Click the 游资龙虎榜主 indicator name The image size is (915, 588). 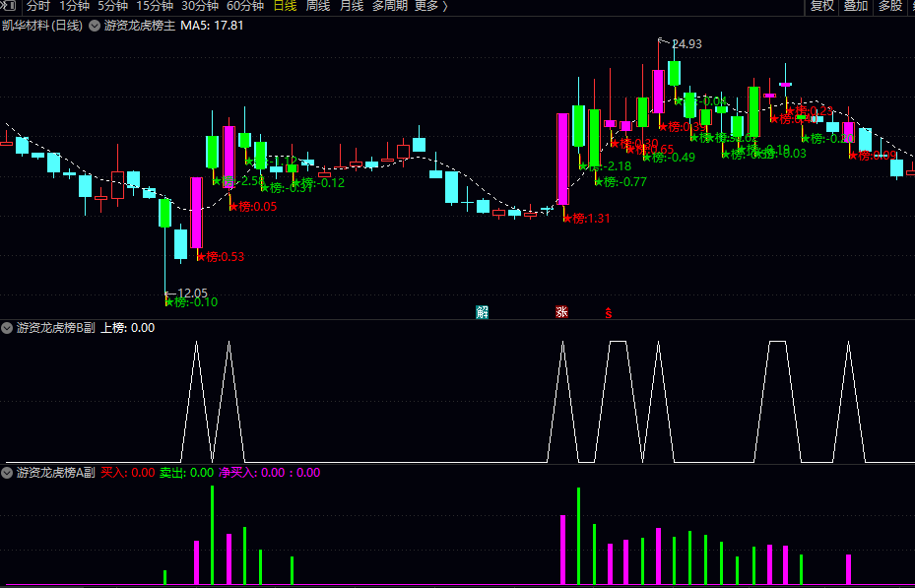(x=140, y=26)
